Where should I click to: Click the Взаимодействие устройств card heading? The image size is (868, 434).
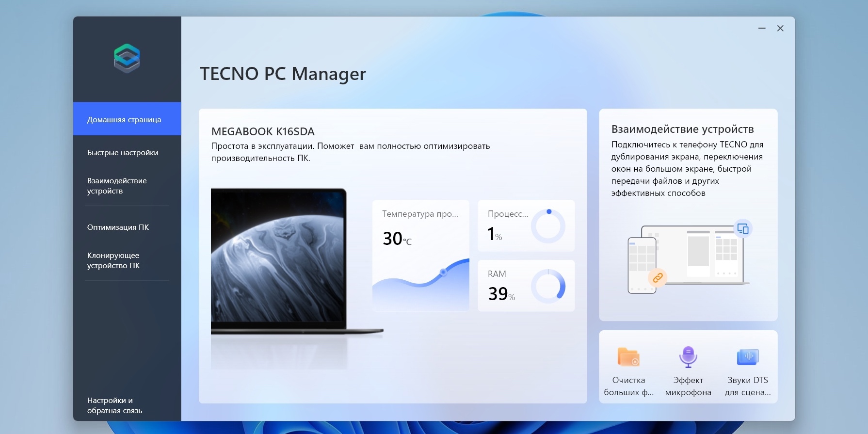coord(683,129)
